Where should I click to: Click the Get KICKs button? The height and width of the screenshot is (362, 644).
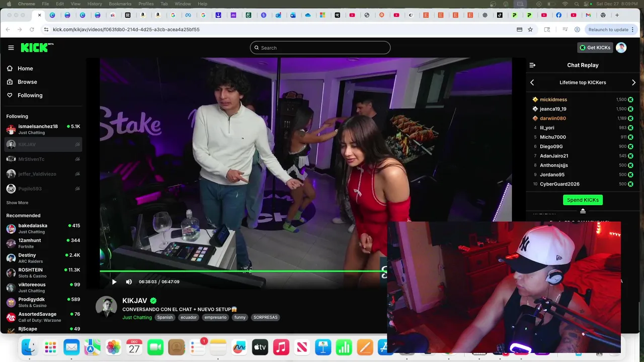pyautogui.click(x=595, y=48)
